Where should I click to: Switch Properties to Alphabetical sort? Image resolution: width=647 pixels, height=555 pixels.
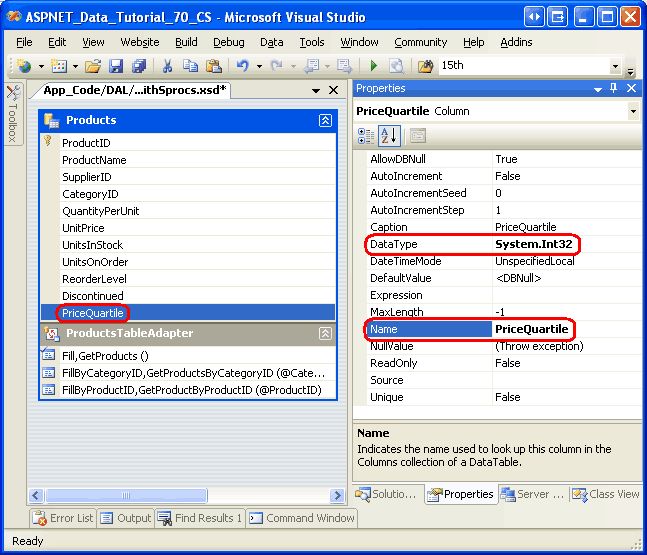pyautogui.click(x=388, y=136)
